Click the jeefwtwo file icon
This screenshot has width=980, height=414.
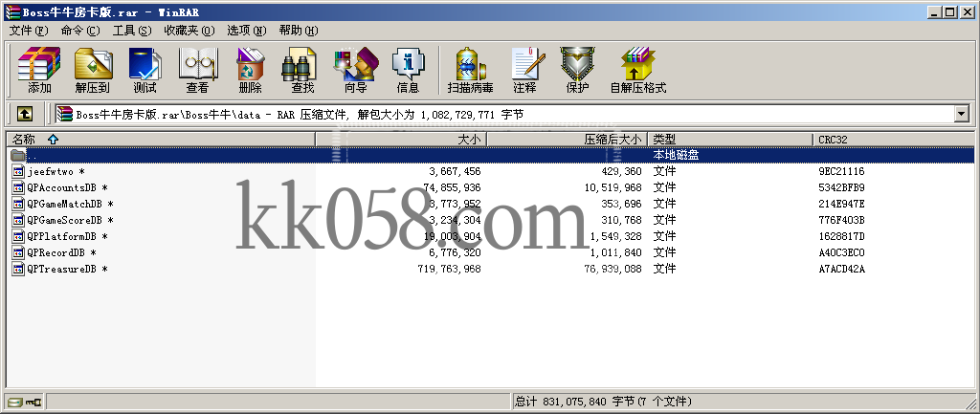(18, 171)
